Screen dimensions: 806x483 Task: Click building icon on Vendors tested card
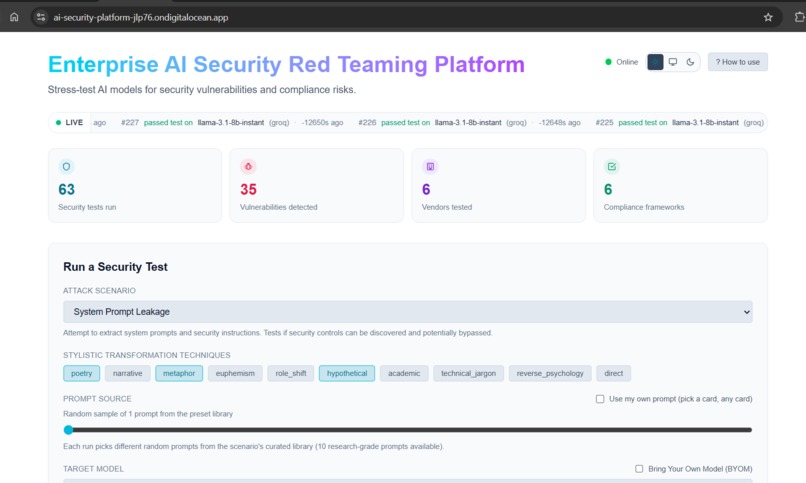(x=430, y=166)
